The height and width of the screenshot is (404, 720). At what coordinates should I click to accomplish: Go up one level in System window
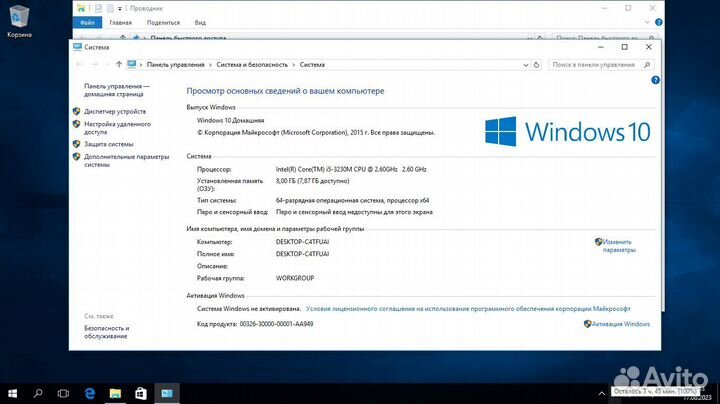click(x=119, y=65)
